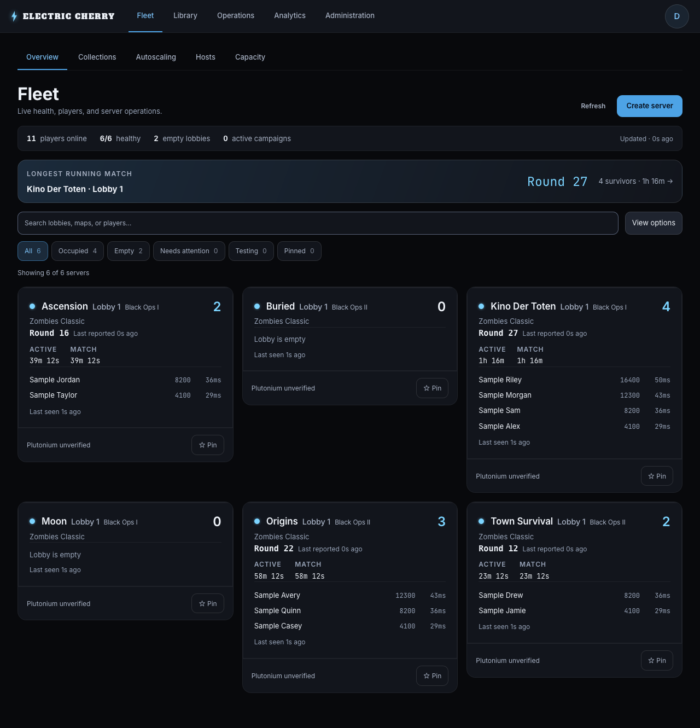Screen dimensions: 700x728
Task: Click the Create server button
Action: (650, 106)
